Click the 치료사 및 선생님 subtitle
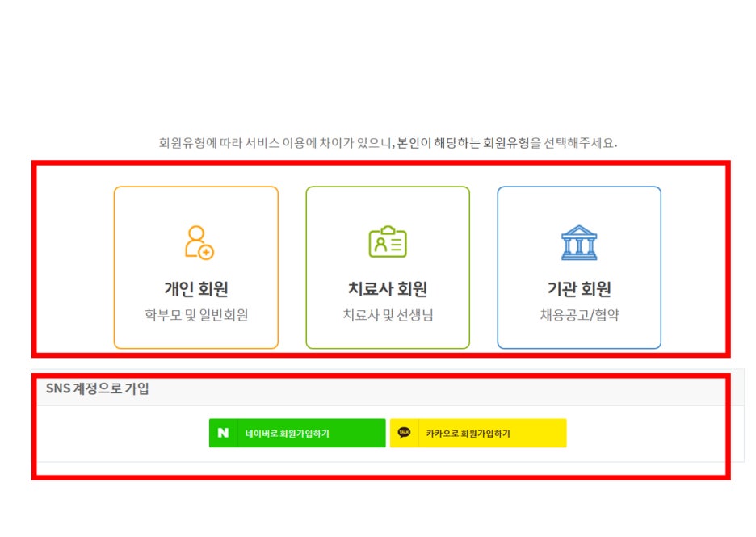 click(388, 315)
